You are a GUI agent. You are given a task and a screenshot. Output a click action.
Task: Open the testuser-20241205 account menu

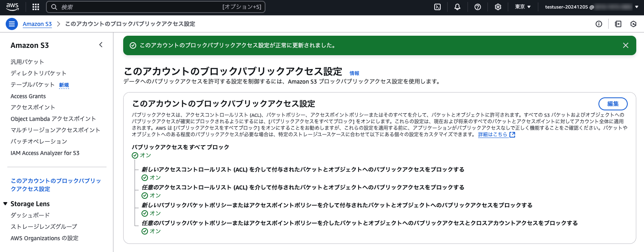pos(592,7)
